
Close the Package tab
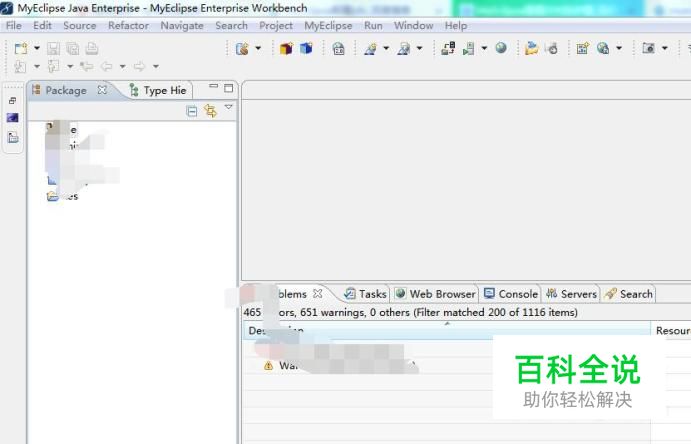coord(102,90)
